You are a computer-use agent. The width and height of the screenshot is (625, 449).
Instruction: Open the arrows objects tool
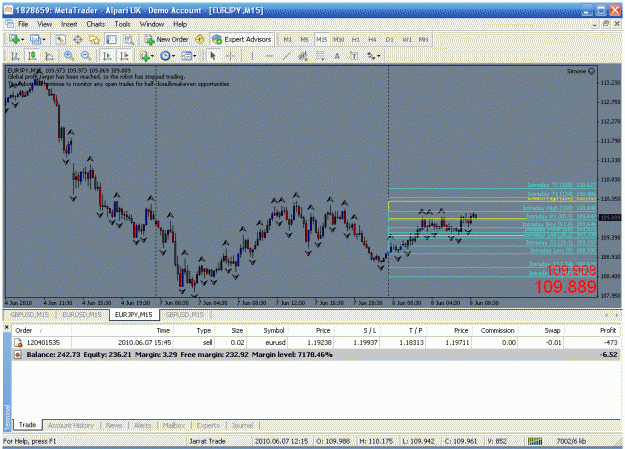tap(371, 56)
